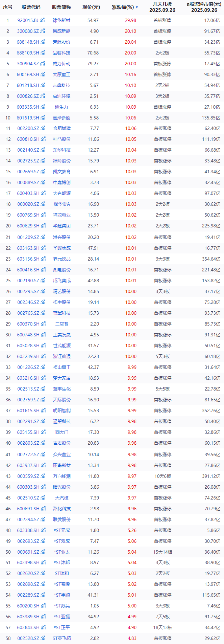Image resolution: width=224 pixels, height=644 pixels.
Task: Open stock code link 002510.SZ
Action: (28, 498)
